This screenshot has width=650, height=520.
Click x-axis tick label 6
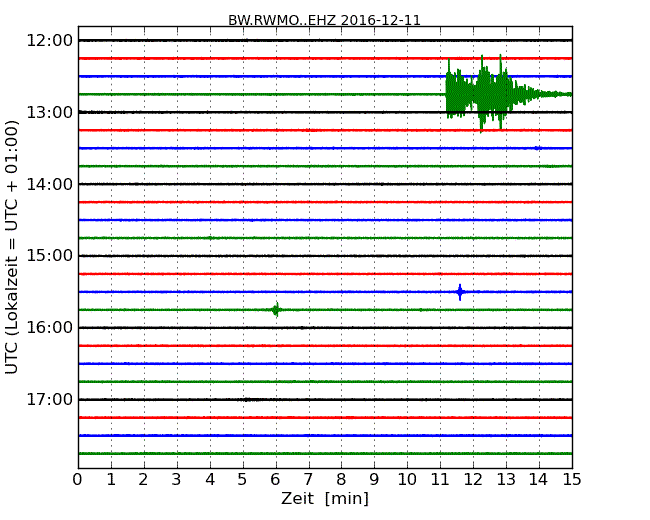pyautogui.click(x=275, y=480)
